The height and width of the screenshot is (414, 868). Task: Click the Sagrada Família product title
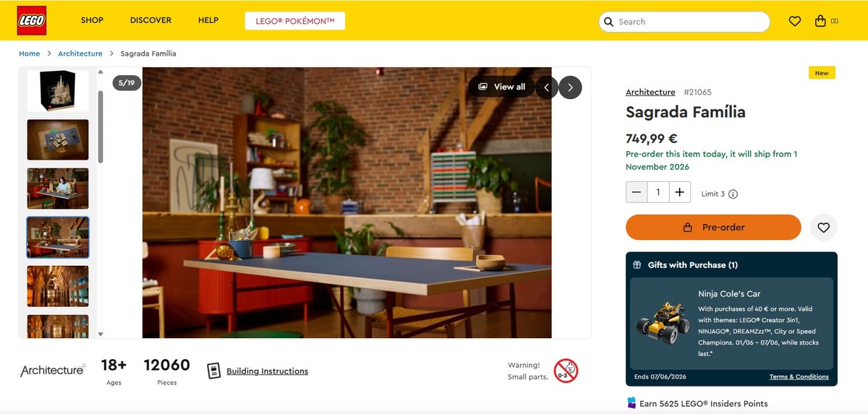(x=686, y=112)
